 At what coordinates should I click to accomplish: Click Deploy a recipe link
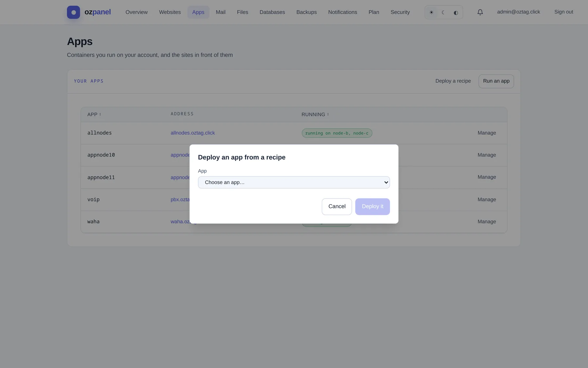[x=453, y=81]
